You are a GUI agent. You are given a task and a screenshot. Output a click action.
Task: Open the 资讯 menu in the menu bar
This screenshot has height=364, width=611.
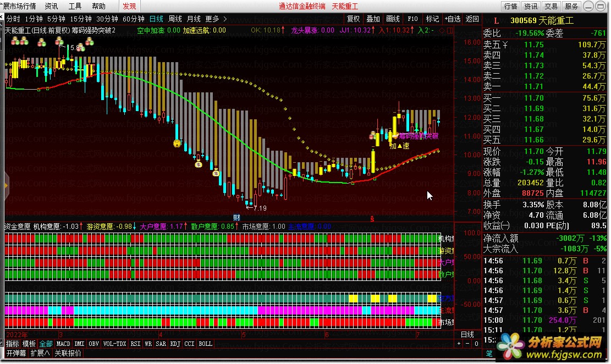(x=52, y=6)
